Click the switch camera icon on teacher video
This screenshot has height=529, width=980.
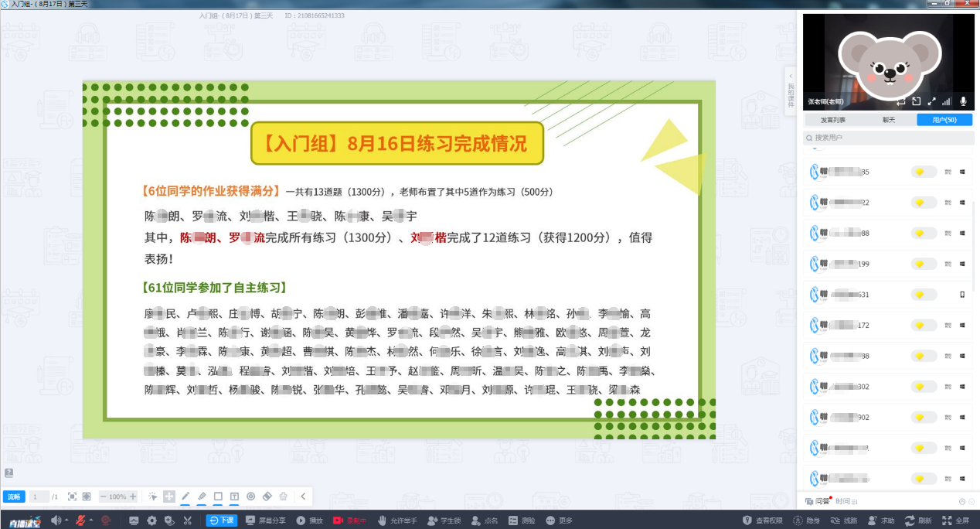tap(901, 101)
